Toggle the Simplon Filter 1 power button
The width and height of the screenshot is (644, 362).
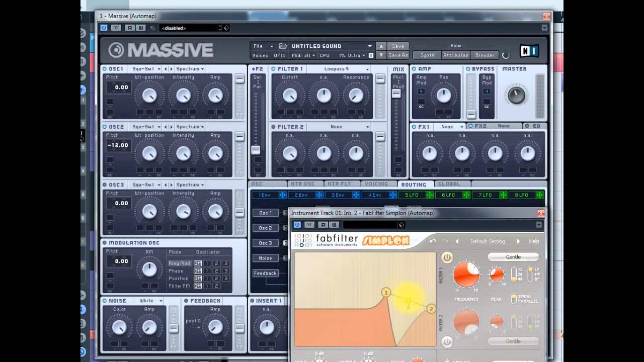[x=447, y=257]
